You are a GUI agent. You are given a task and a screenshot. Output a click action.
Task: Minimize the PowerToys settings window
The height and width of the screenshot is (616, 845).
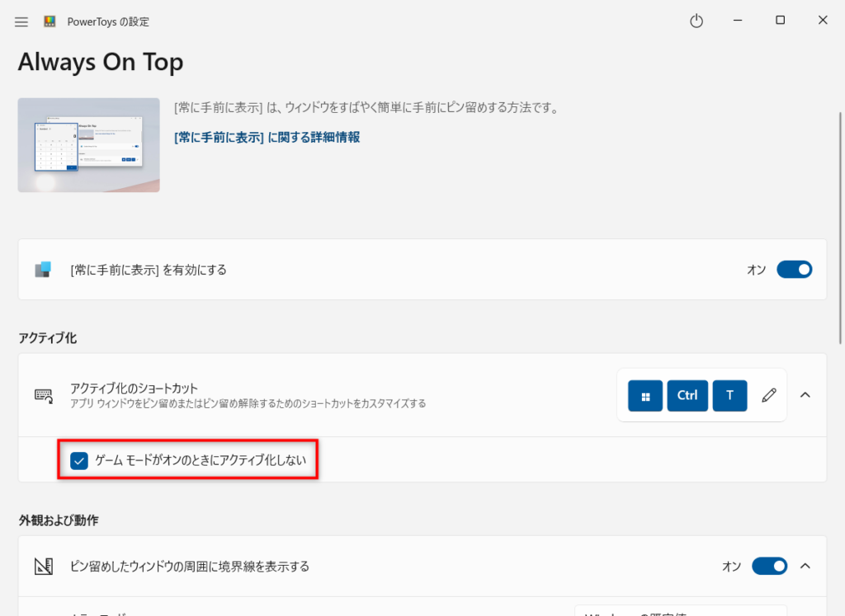click(738, 21)
